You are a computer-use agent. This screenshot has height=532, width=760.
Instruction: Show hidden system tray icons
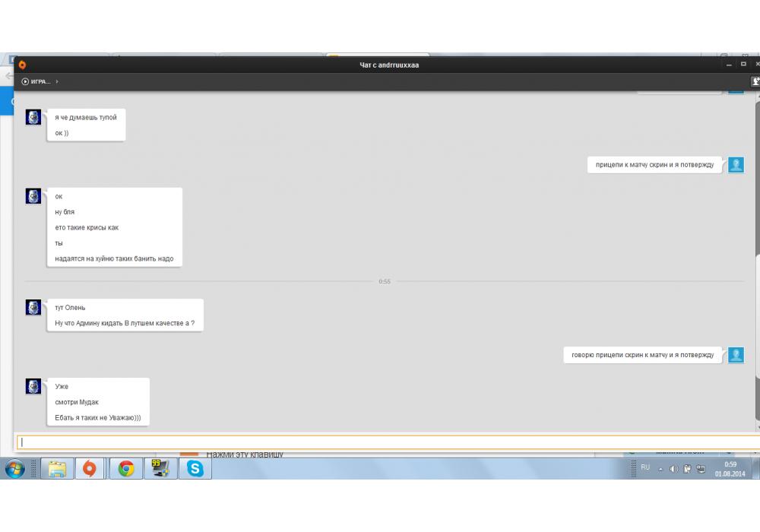(x=660, y=469)
